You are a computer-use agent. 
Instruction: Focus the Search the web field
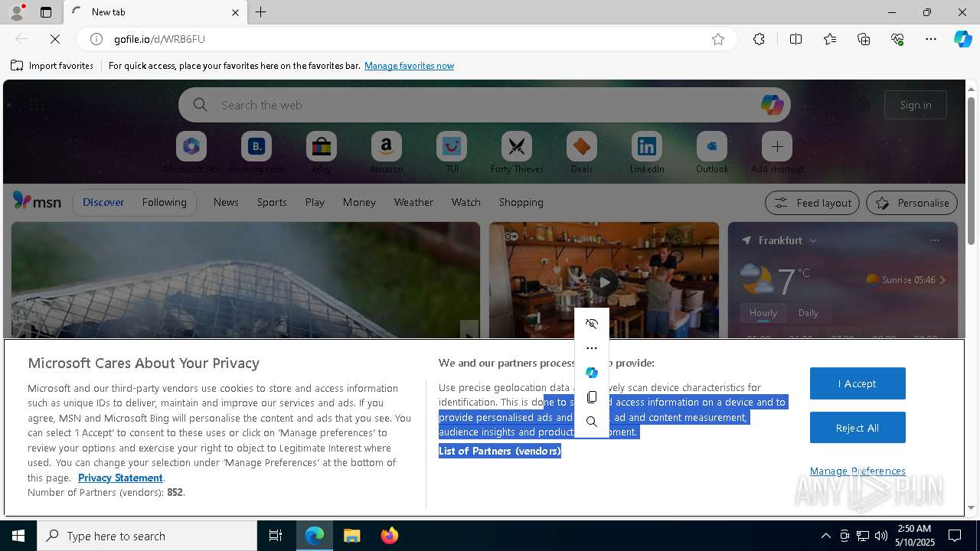(484, 105)
